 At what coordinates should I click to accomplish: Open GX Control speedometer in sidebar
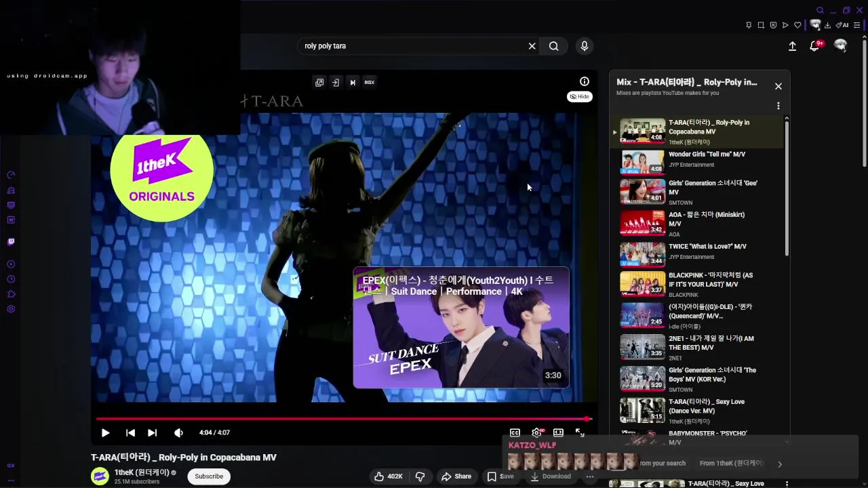(11, 175)
